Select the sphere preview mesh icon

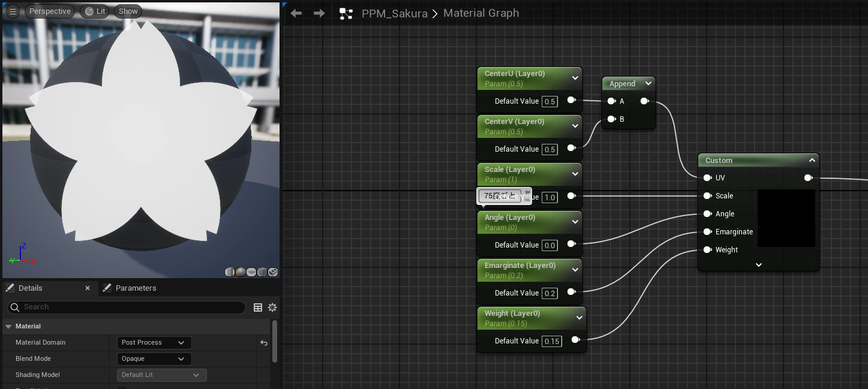pos(241,272)
